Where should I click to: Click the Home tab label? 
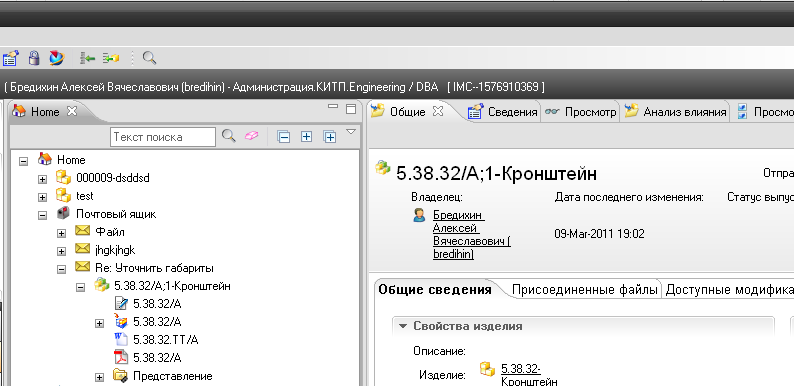(x=45, y=112)
